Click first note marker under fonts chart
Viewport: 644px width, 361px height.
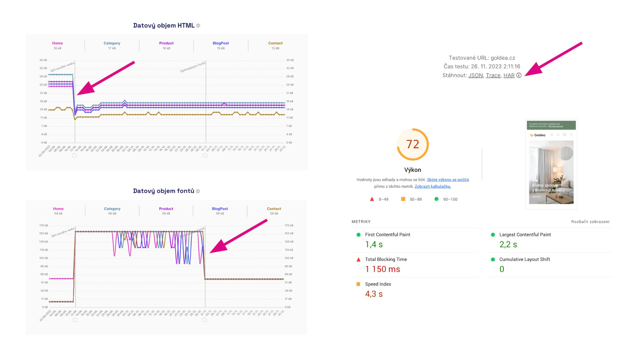75,320
